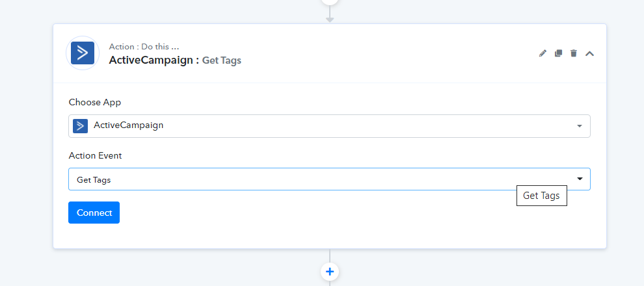The image size is (644, 286).
Task: Click the small ActiveCampaign icon in Choose App field
Action: point(81,126)
